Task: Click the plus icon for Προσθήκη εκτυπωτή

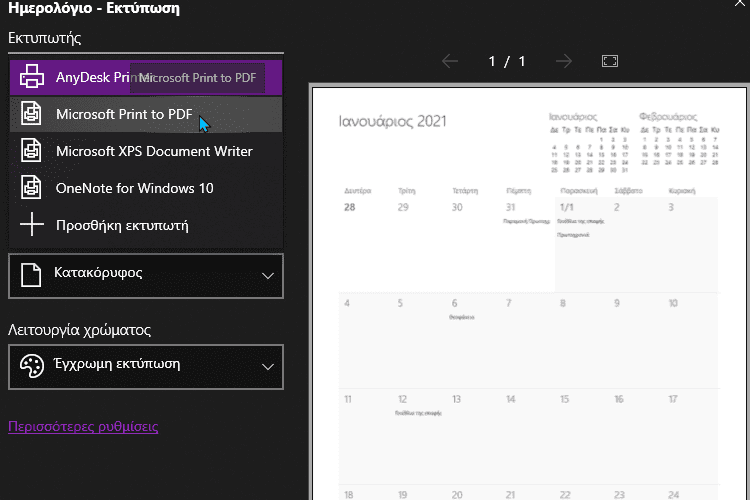Action: (32, 225)
